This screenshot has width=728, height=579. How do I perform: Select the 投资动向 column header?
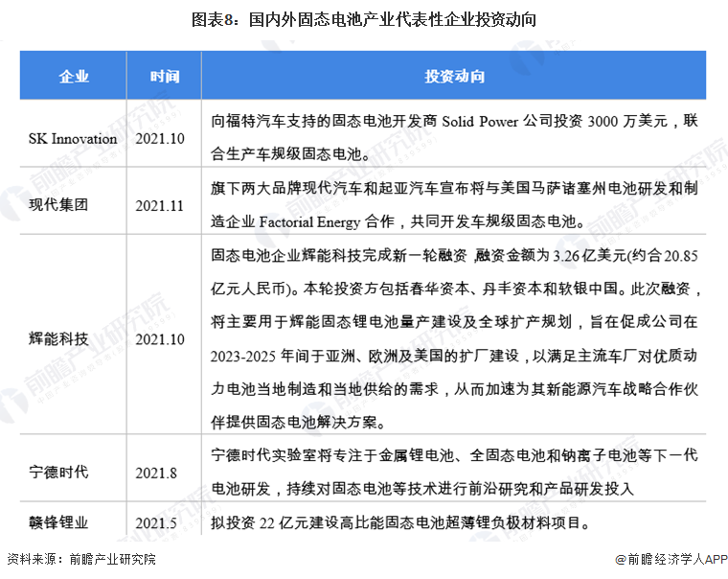point(455,76)
